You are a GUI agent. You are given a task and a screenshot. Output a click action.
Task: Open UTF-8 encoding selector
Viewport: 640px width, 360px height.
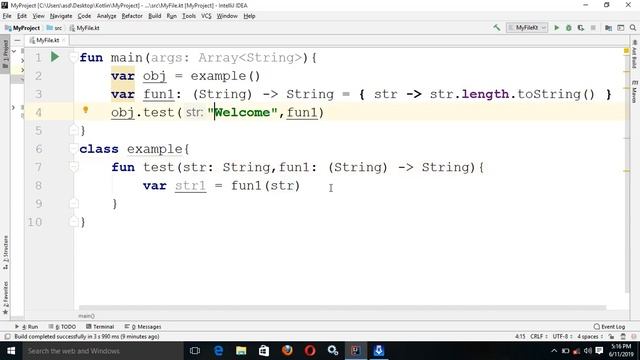pos(563,337)
